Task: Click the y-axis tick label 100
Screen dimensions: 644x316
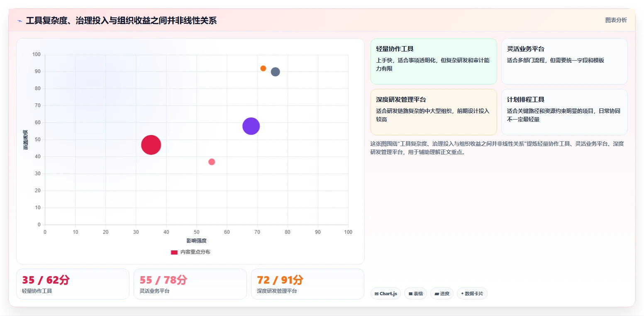Action: (x=37, y=54)
